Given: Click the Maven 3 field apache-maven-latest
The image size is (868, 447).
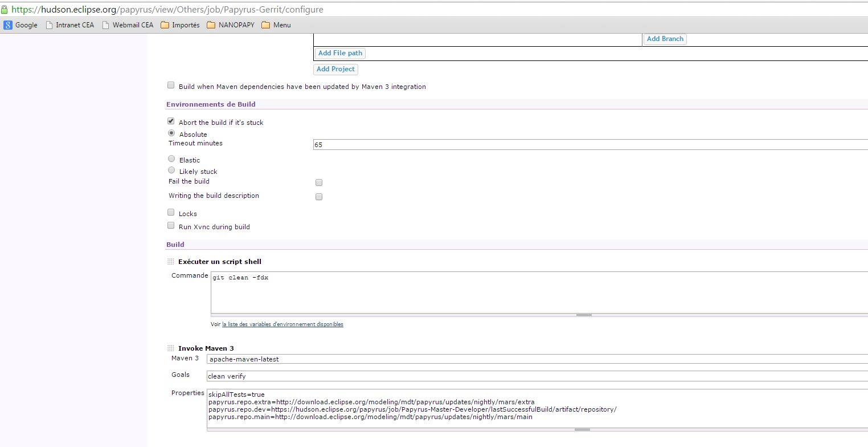Looking at the screenshot, I should [537, 359].
